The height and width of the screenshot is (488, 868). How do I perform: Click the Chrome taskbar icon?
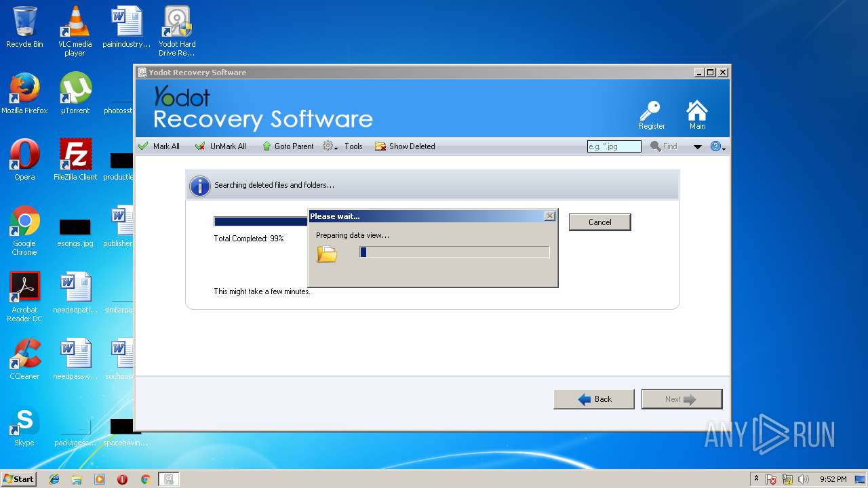point(145,479)
